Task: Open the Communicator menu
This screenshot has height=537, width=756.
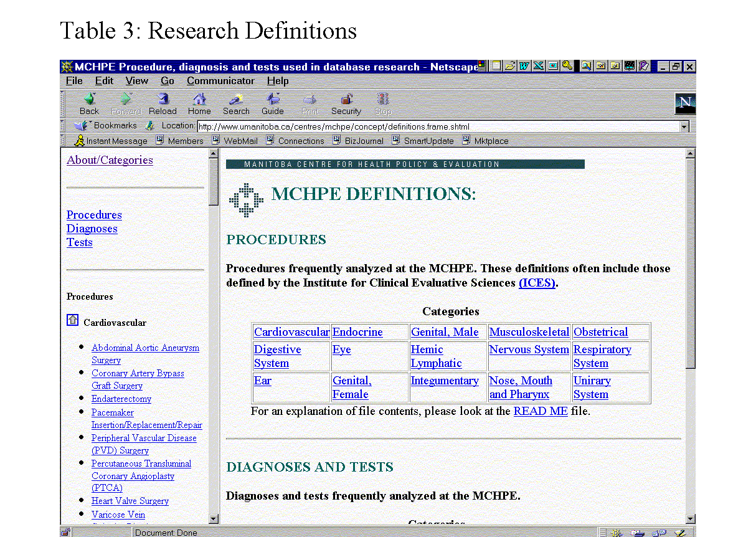Action: (220, 81)
